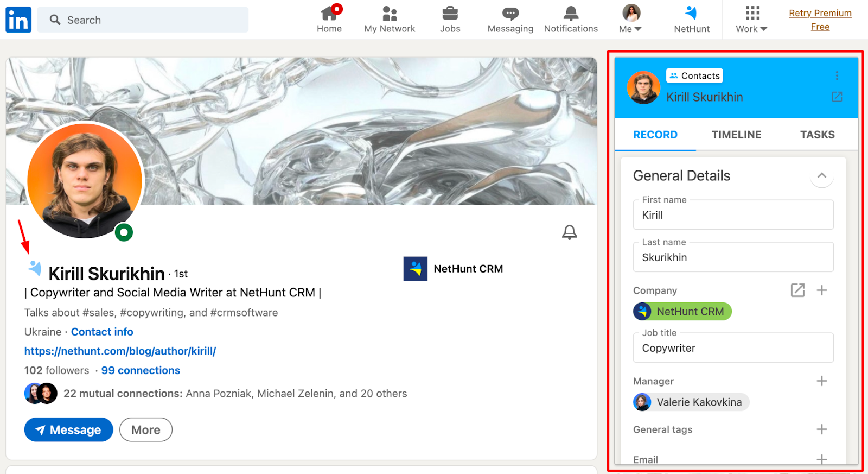Switch to the TIMELINE tab
868x474 pixels.
point(736,135)
